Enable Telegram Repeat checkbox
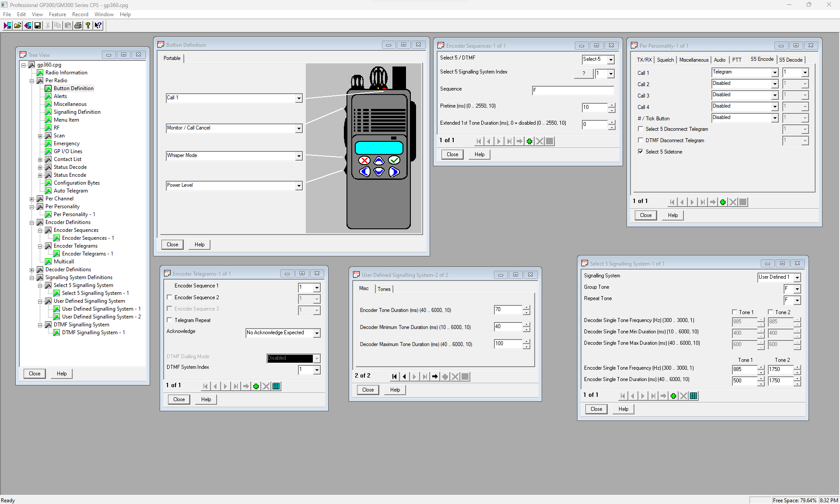 pyautogui.click(x=169, y=320)
